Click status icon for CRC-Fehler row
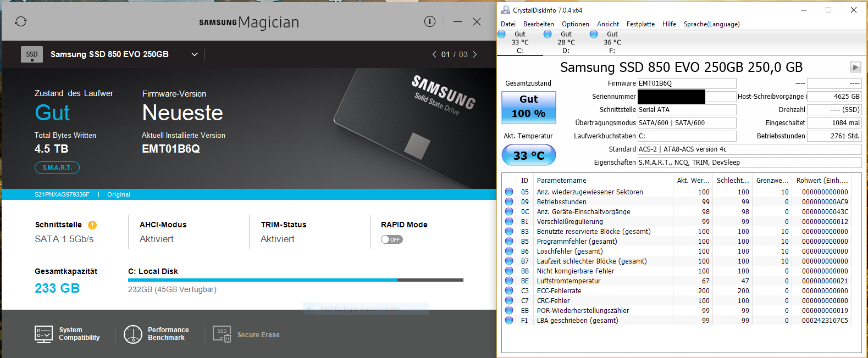This screenshot has height=358, width=868. (x=509, y=301)
